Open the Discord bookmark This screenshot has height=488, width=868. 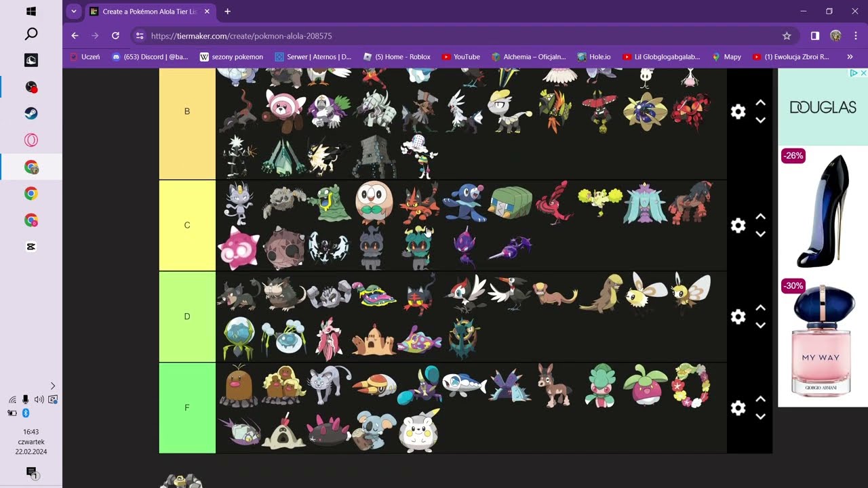(x=150, y=57)
